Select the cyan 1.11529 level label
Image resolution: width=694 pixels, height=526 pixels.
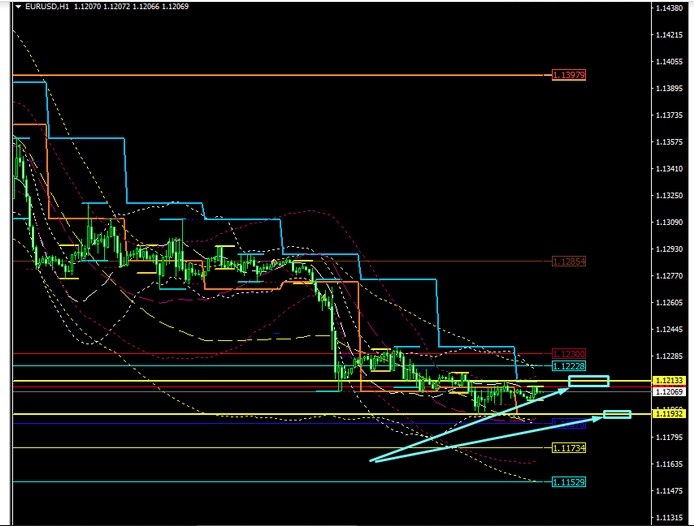pos(568,482)
